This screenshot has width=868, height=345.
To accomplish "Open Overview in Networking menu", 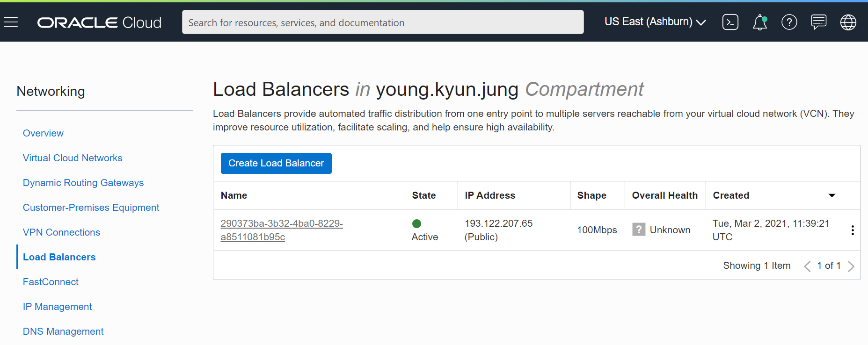I will pos(43,133).
